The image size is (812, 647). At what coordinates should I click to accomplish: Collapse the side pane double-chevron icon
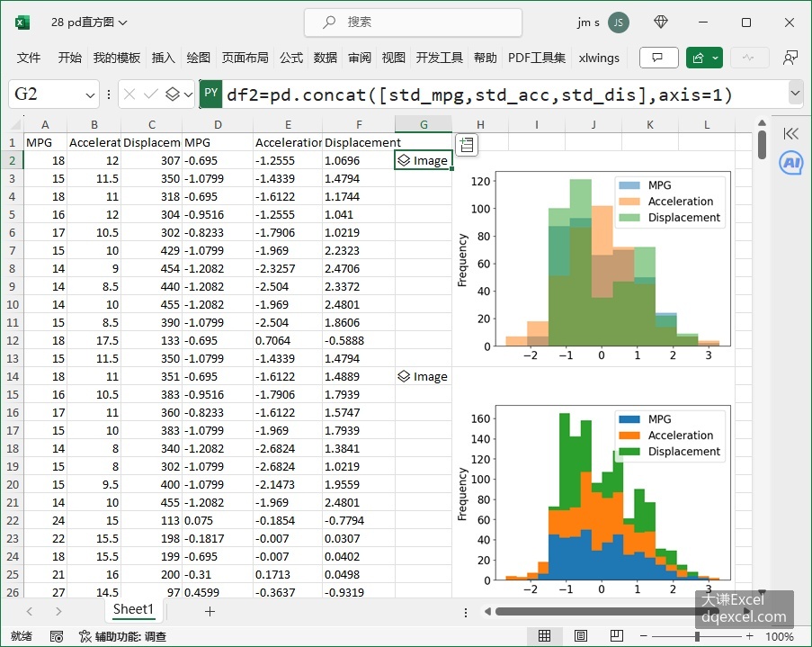pyautogui.click(x=790, y=134)
